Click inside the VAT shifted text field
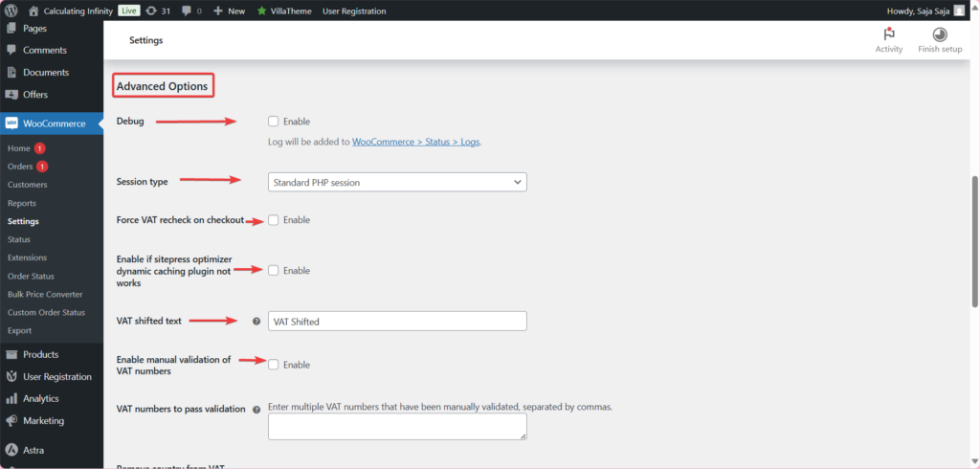The image size is (980, 469). [x=397, y=321]
